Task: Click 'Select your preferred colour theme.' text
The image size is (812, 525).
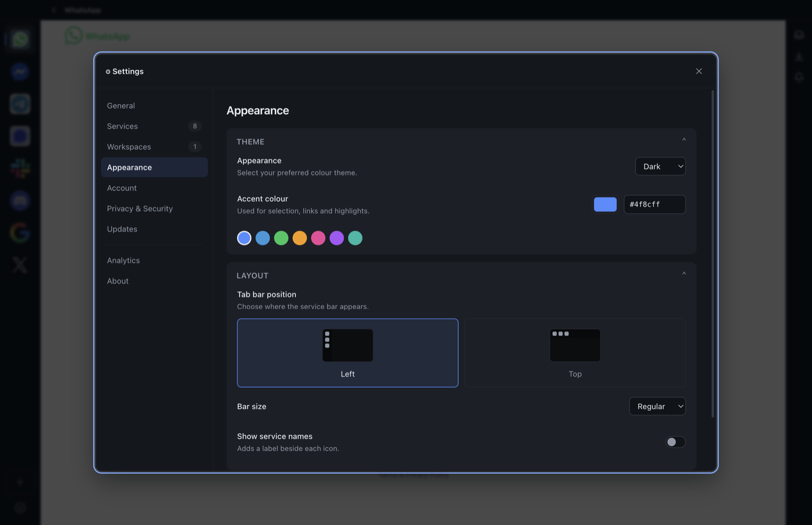Action: [297, 173]
